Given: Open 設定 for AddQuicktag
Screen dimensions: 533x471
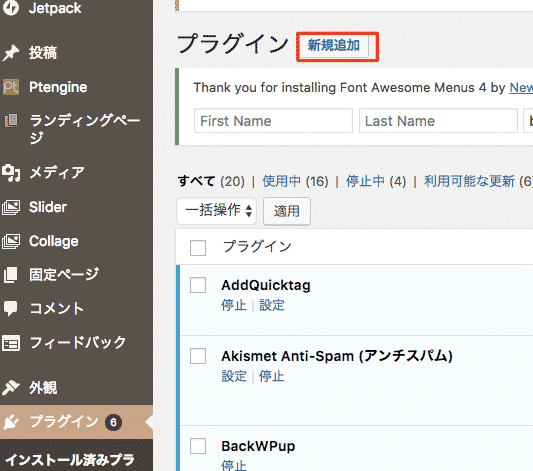Looking at the screenshot, I should click(x=272, y=305).
